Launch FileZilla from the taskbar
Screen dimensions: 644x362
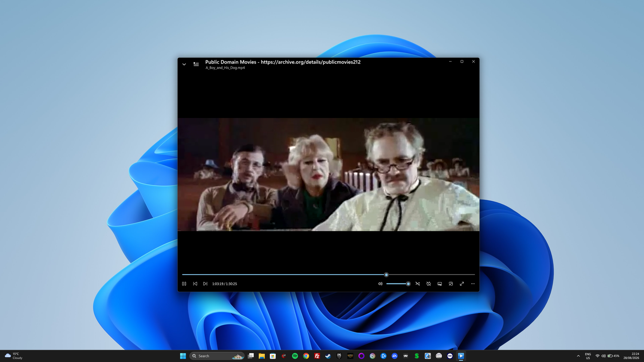[x=317, y=356]
